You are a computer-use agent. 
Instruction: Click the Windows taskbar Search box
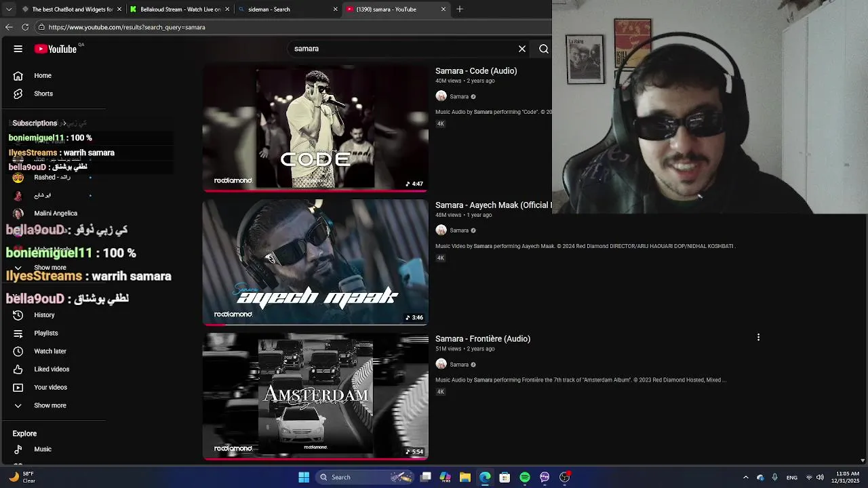tap(365, 477)
